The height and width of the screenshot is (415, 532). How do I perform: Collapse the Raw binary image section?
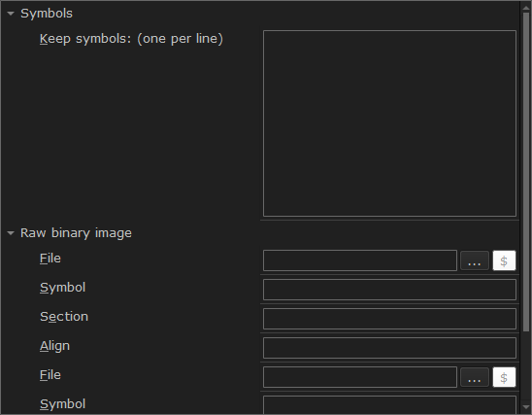11,233
